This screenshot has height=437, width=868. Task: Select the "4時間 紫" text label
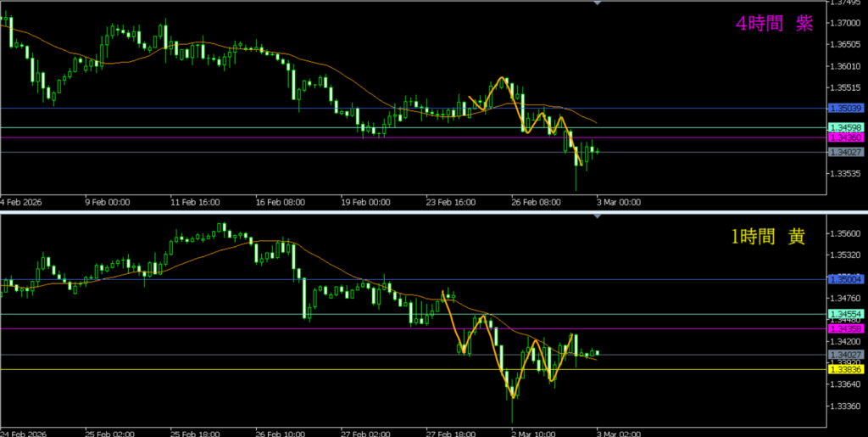tap(774, 24)
